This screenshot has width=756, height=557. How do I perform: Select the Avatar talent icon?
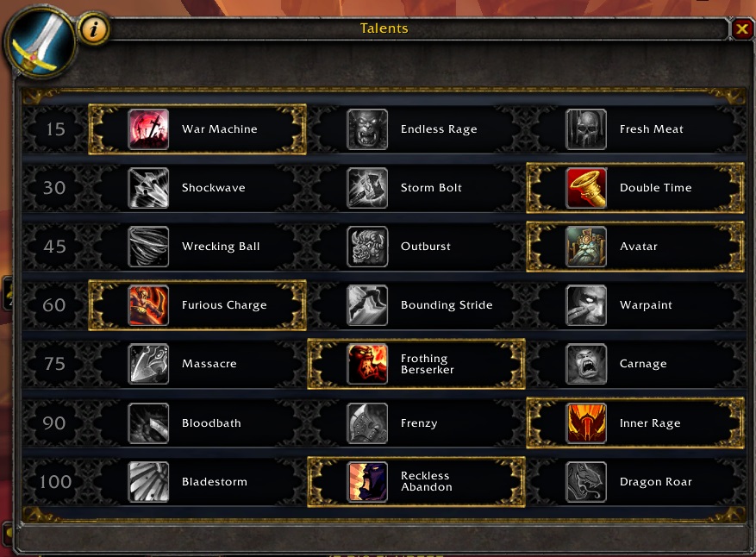tap(586, 247)
